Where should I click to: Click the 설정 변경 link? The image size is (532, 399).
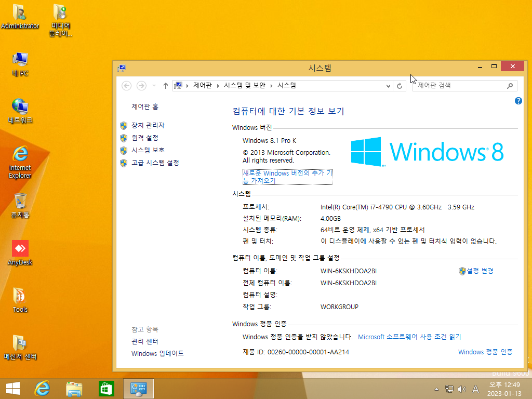pos(480,271)
